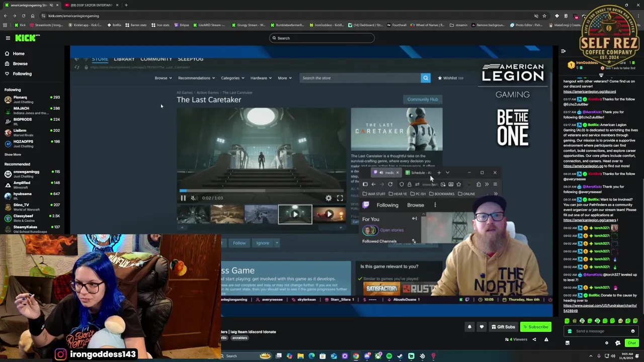The image size is (644, 362).
Task: Click the chat identity badge icon
Action: 618,343
